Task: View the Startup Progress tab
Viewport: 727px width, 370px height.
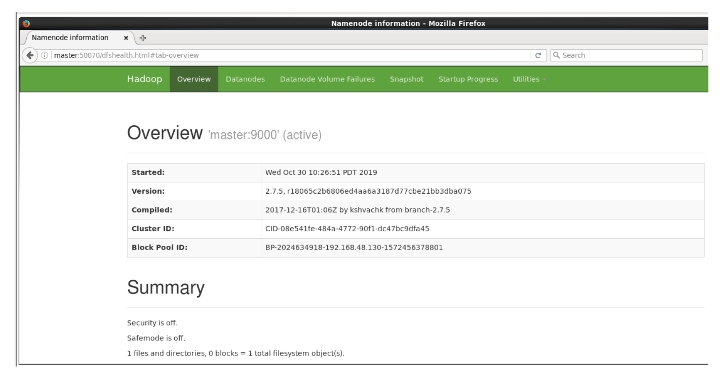Action: (468, 79)
